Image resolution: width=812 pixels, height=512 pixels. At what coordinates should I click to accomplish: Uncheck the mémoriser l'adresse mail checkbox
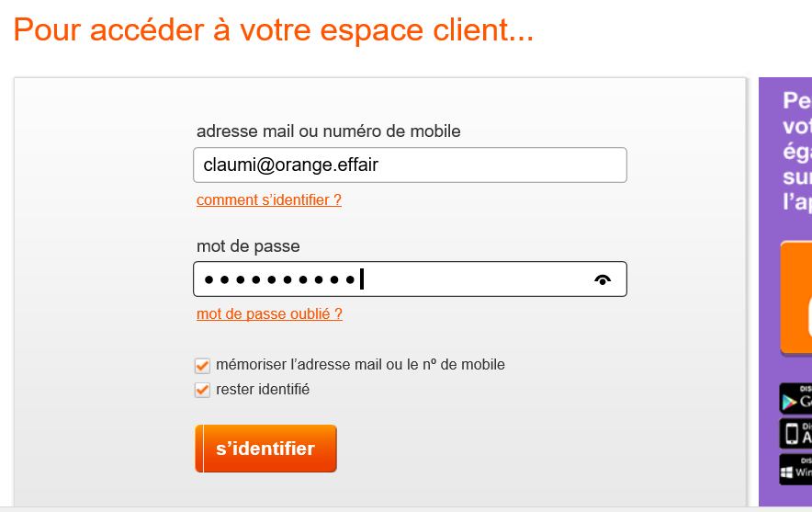click(x=203, y=366)
